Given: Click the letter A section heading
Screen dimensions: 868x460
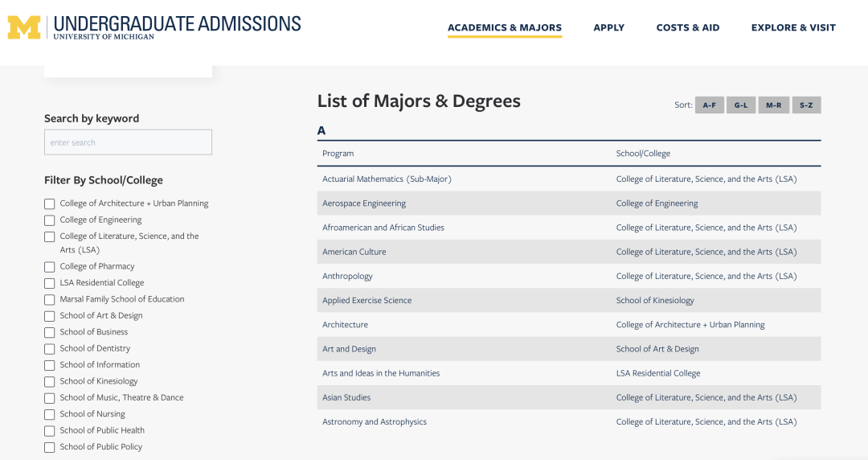Looking at the screenshot, I should (321, 131).
